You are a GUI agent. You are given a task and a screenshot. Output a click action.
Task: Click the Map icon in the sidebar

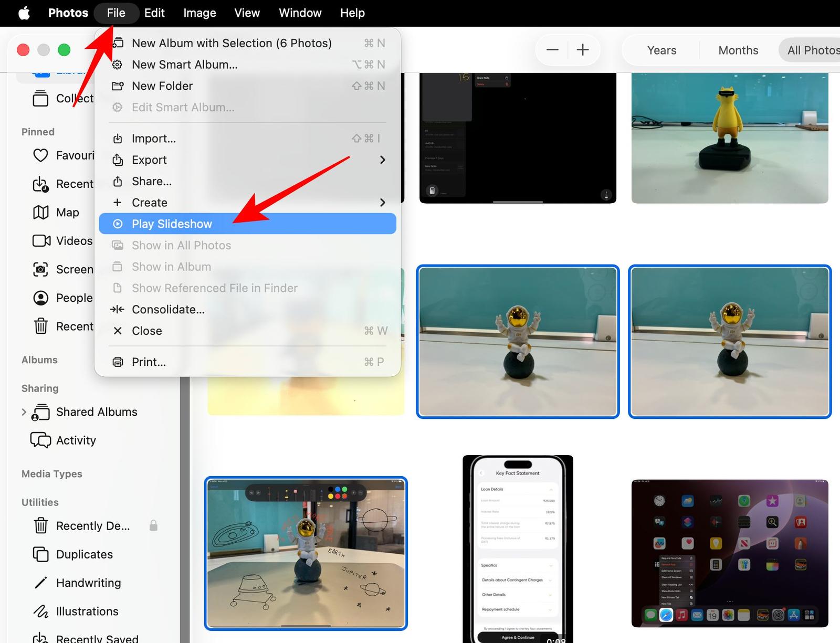click(x=41, y=213)
